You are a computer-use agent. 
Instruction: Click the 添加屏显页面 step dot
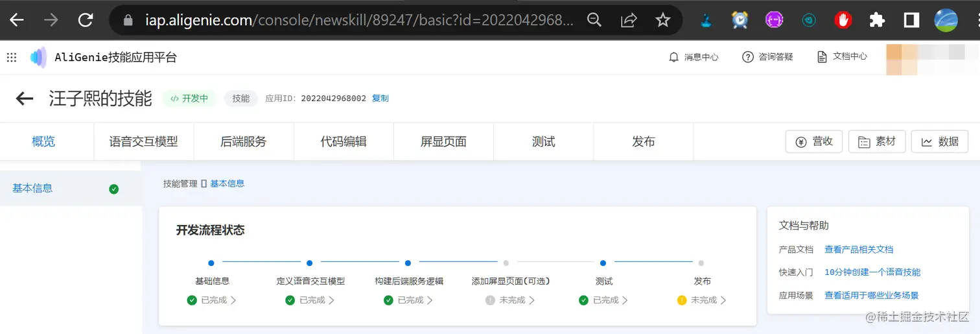(x=506, y=263)
